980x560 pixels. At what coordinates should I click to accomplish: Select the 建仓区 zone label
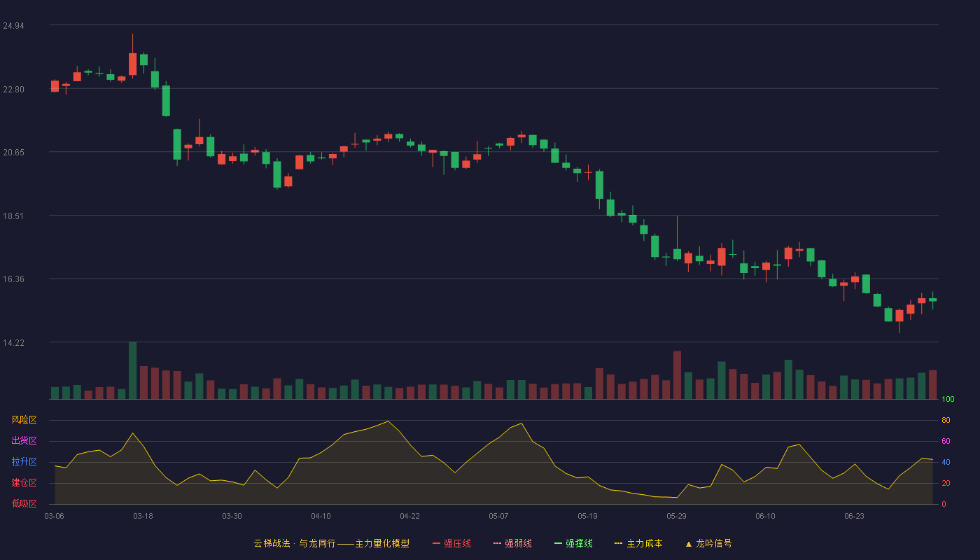[24, 483]
